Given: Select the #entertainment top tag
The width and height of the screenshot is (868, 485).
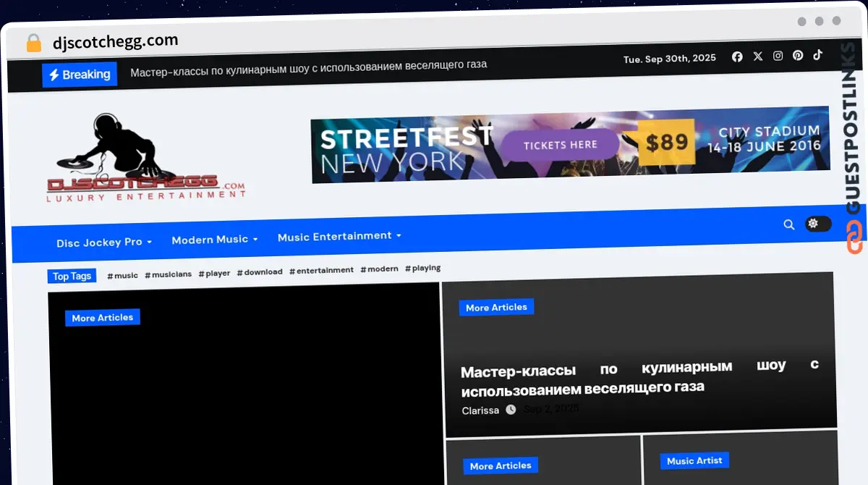Looking at the screenshot, I should tap(321, 270).
